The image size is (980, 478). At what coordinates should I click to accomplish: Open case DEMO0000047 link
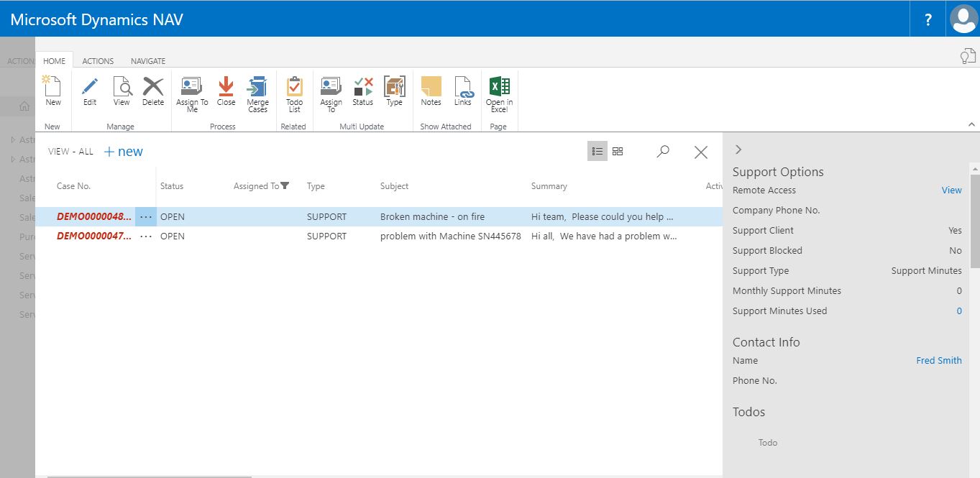[94, 236]
